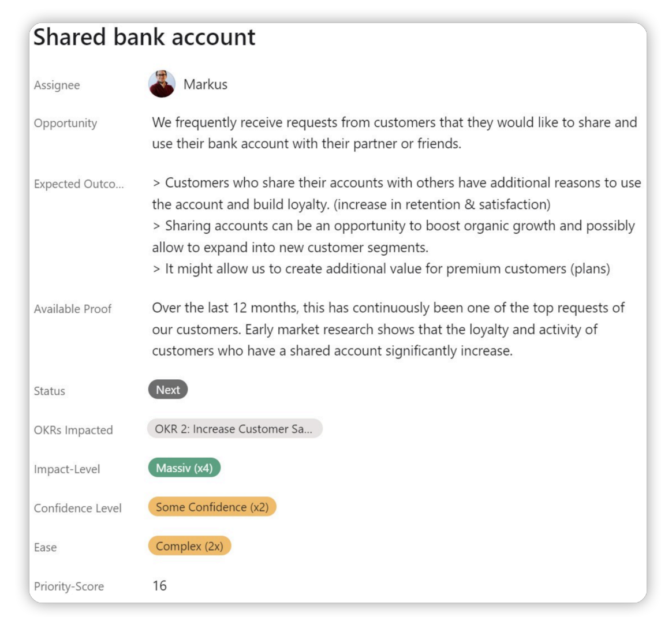The width and height of the screenshot is (672, 628).
Task: Edit the Shared bank account title
Action: [x=144, y=38]
